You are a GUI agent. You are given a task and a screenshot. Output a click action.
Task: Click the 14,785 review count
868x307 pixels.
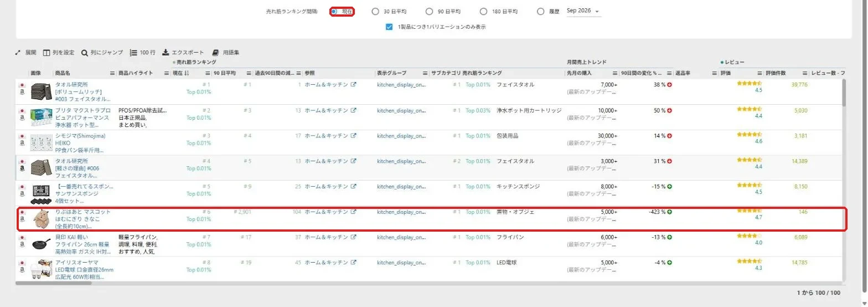coord(800,263)
